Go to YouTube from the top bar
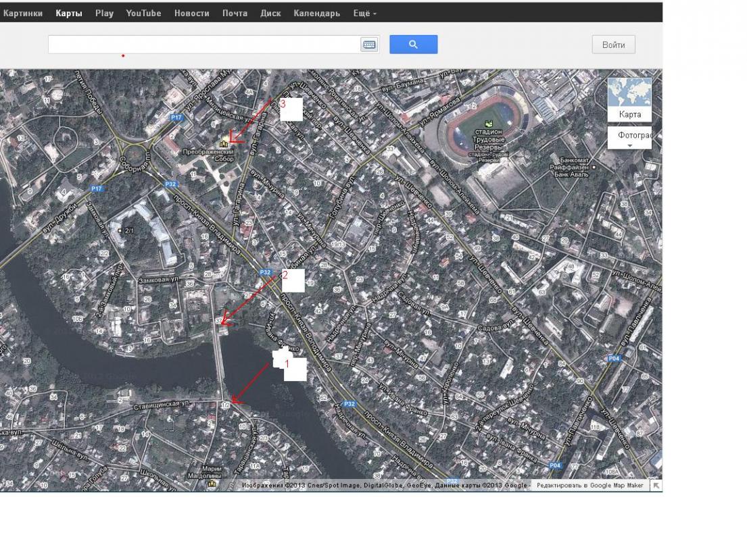 (x=143, y=13)
